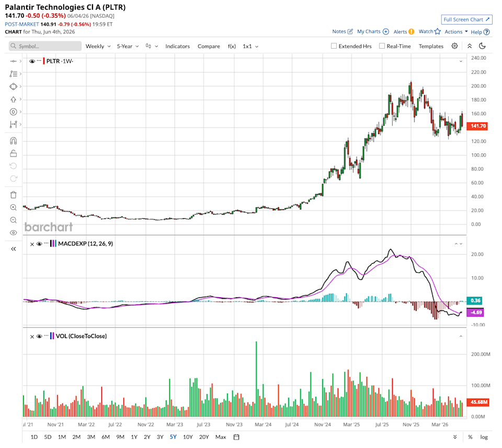Click the PLTR red color swatch

[x=43, y=61]
